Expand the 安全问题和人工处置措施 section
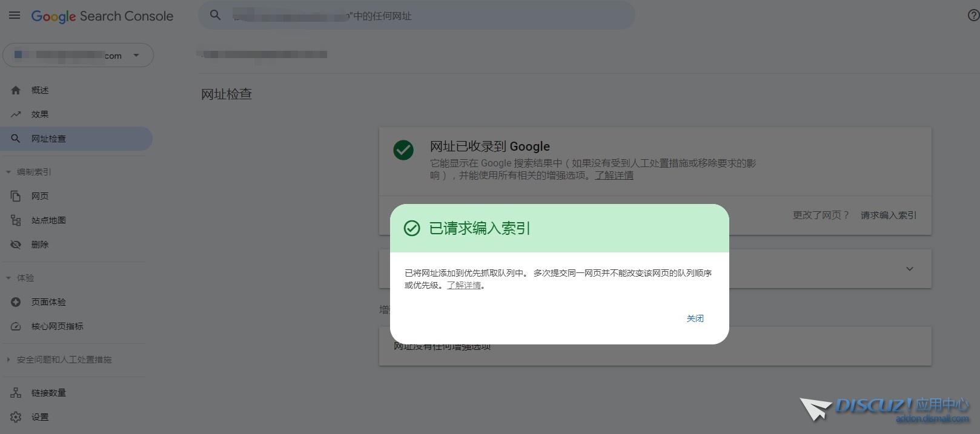 point(8,360)
